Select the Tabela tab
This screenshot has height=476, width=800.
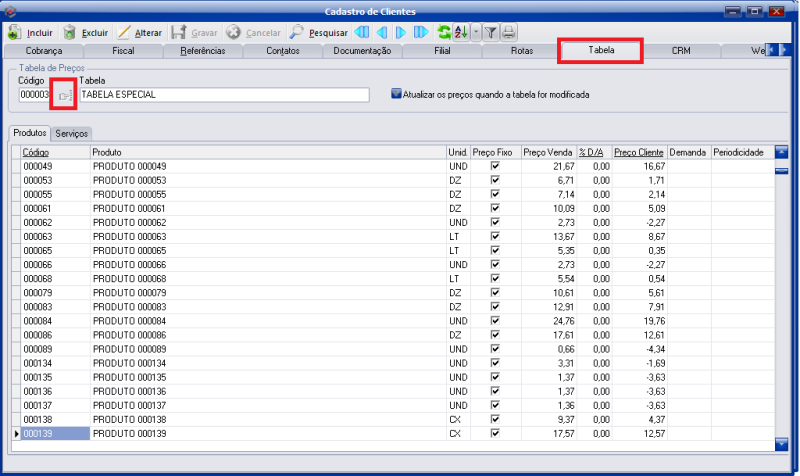(601, 50)
